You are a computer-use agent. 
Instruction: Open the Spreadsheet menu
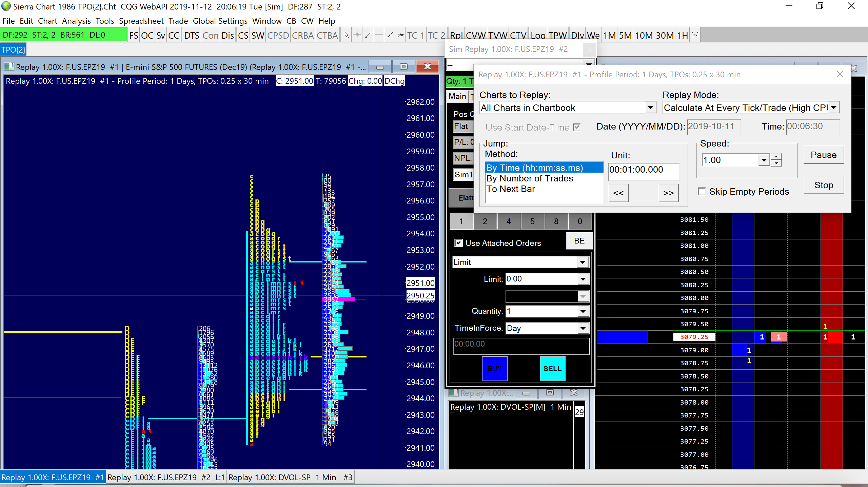click(141, 21)
